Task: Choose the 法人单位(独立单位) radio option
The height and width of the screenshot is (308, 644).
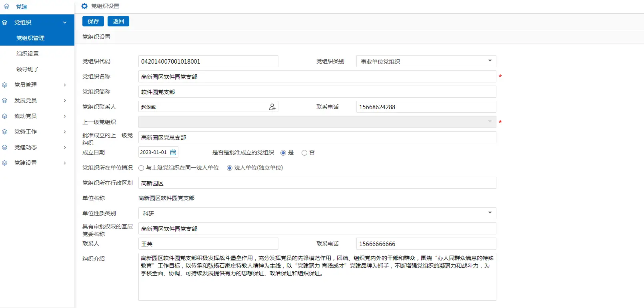Action: pos(230,168)
